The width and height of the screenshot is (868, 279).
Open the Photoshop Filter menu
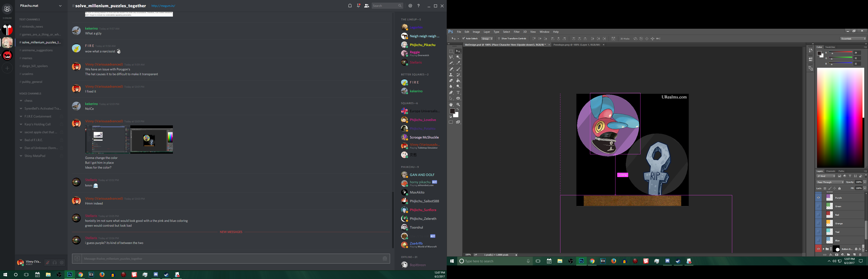pyautogui.click(x=516, y=32)
